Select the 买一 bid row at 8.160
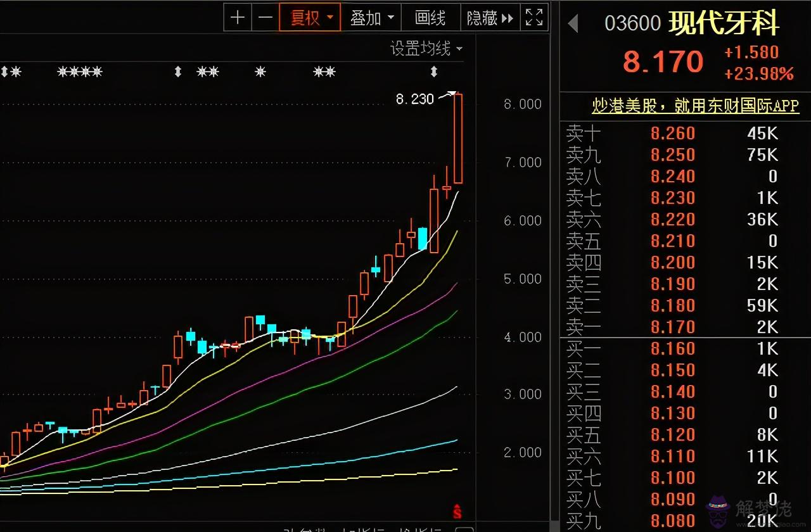The height and width of the screenshot is (532, 811). point(672,348)
